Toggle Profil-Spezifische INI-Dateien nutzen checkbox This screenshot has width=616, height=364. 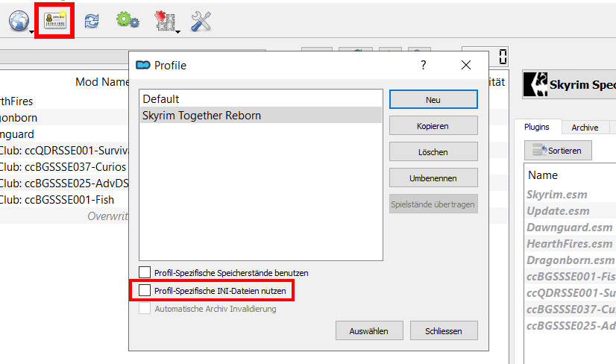pos(145,290)
